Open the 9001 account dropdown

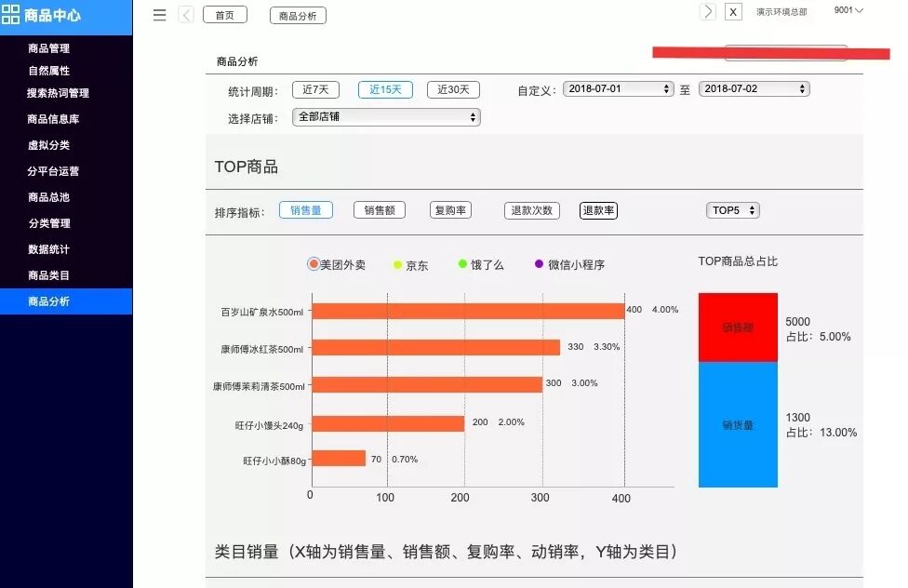[848, 10]
